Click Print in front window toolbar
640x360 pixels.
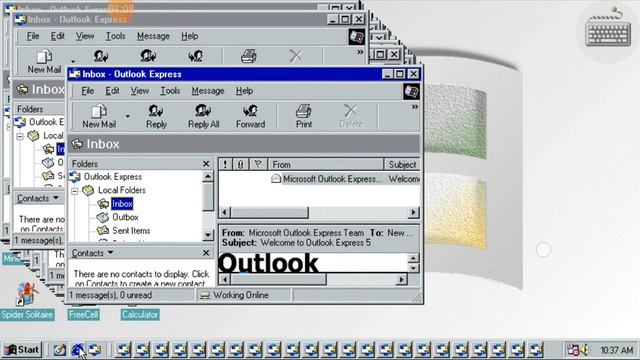304,116
